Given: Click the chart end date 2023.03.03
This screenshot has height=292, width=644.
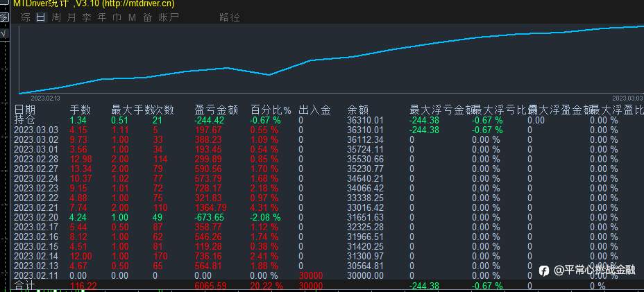Looking at the screenshot, I should pos(627,98).
